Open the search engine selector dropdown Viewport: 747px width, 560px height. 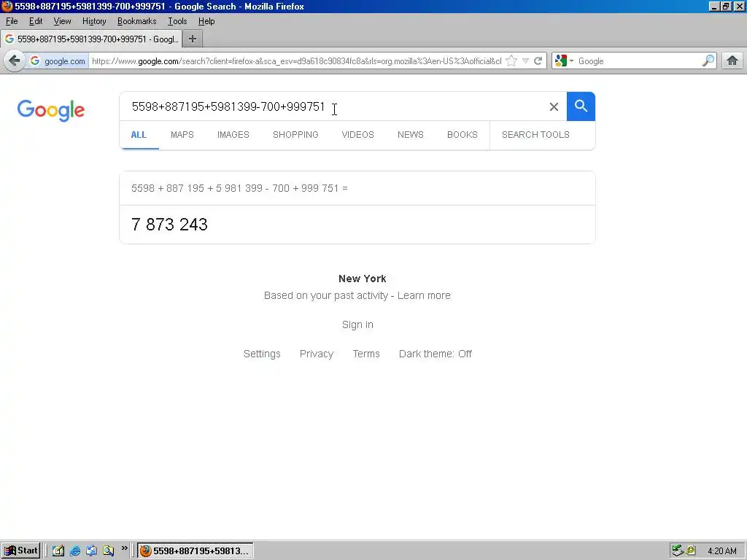[564, 61]
